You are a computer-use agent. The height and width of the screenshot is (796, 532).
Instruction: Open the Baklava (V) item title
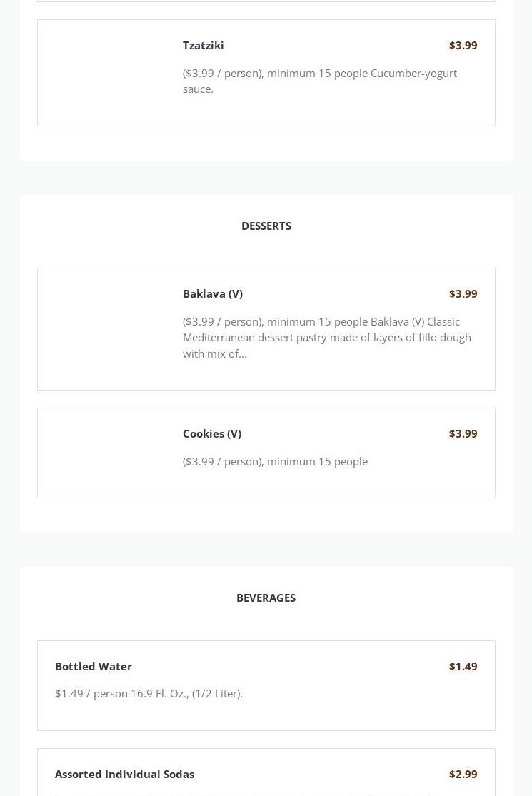212,293
